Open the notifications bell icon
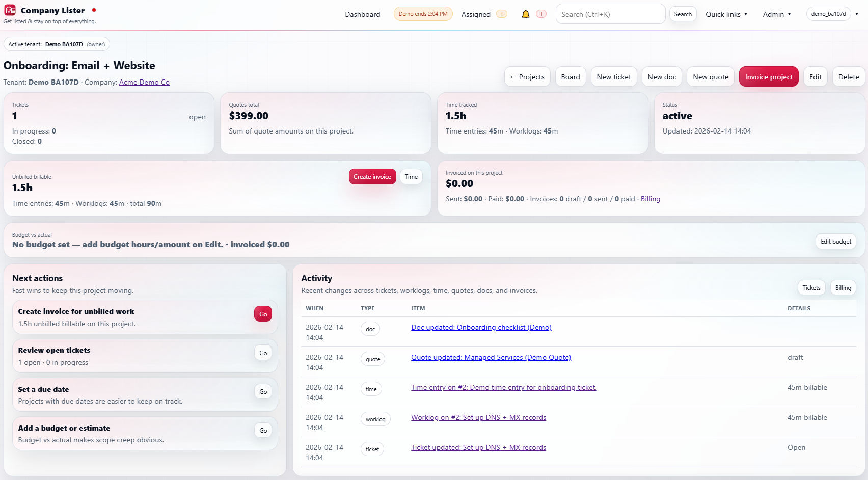The width and height of the screenshot is (868, 480). [x=525, y=14]
